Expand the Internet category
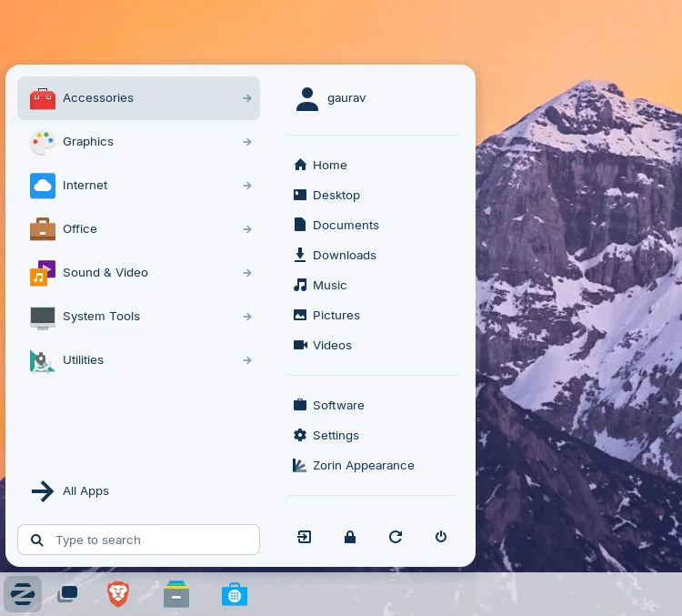The image size is (682, 616). click(x=139, y=186)
